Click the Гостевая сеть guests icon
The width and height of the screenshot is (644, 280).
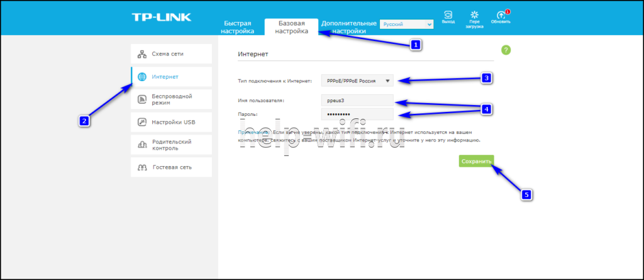tap(142, 167)
